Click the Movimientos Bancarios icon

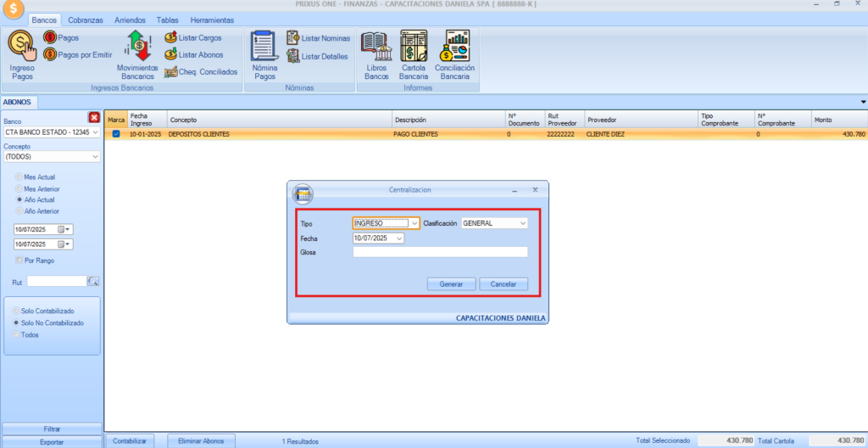tap(137, 46)
